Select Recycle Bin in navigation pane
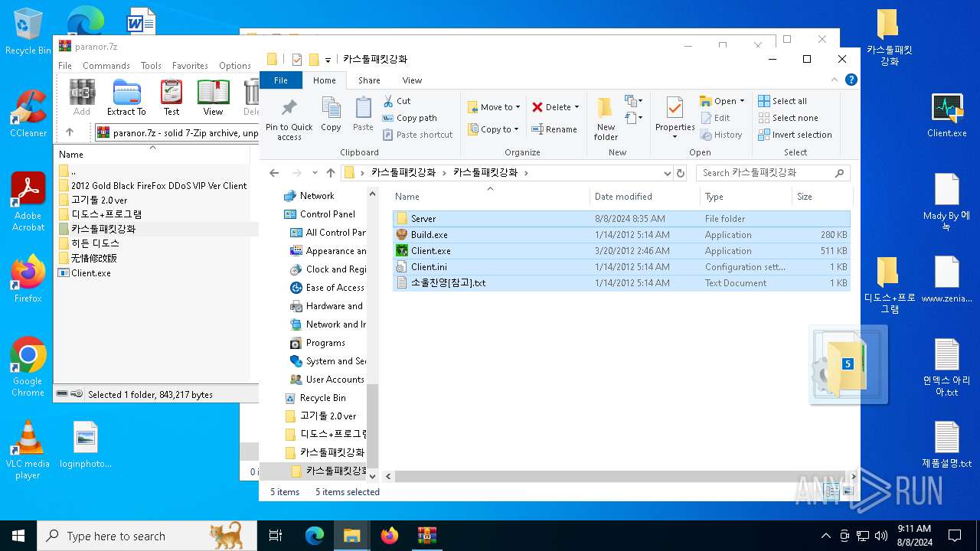Image resolution: width=980 pixels, height=551 pixels. [x=322, y=398]
